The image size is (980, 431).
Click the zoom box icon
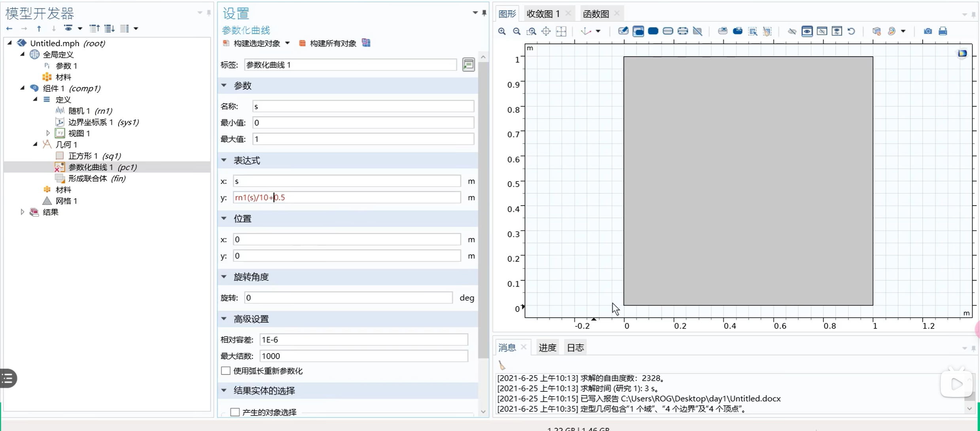531,31
